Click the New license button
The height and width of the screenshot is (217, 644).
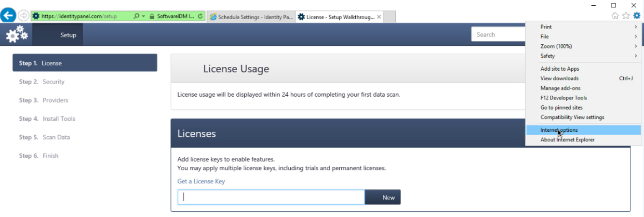coord(383,197)
